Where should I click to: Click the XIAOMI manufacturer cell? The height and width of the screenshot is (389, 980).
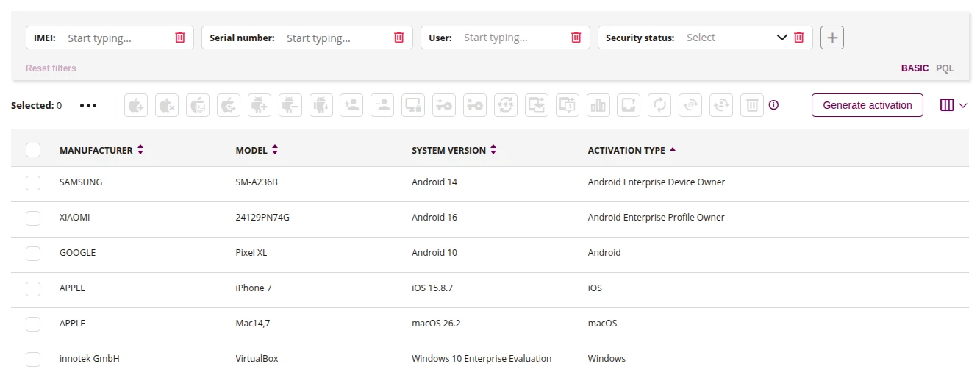coord(75,218)
